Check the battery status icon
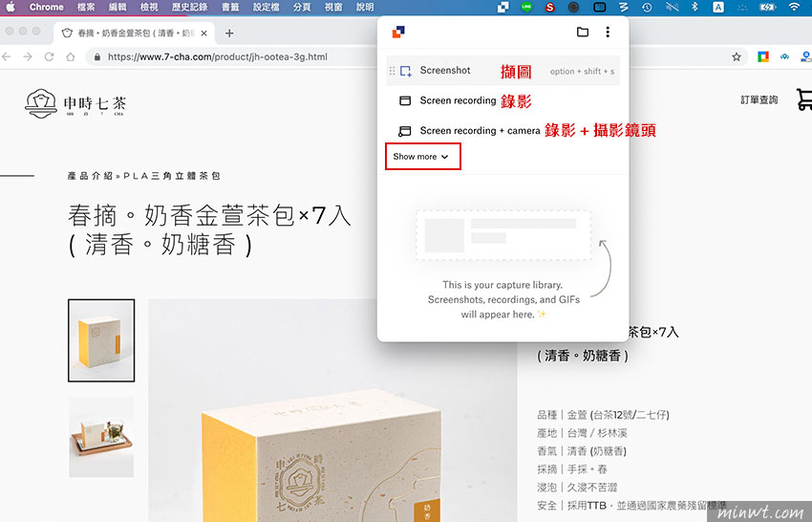 tap(767, 7)
